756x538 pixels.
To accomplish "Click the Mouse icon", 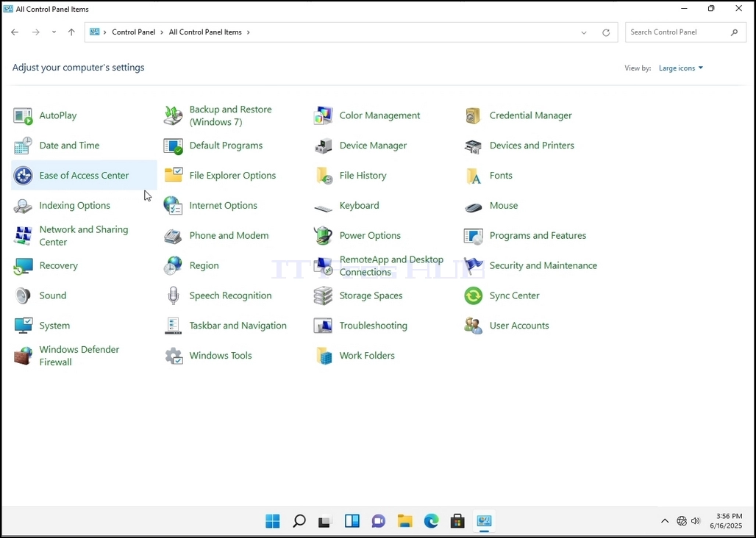I will pos(473,207).
